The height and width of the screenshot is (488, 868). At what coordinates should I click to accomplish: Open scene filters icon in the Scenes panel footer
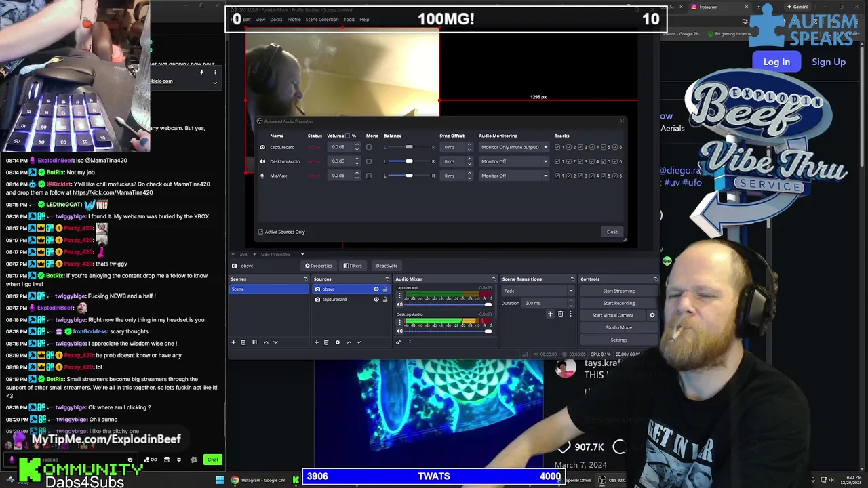tap(254, 342)
